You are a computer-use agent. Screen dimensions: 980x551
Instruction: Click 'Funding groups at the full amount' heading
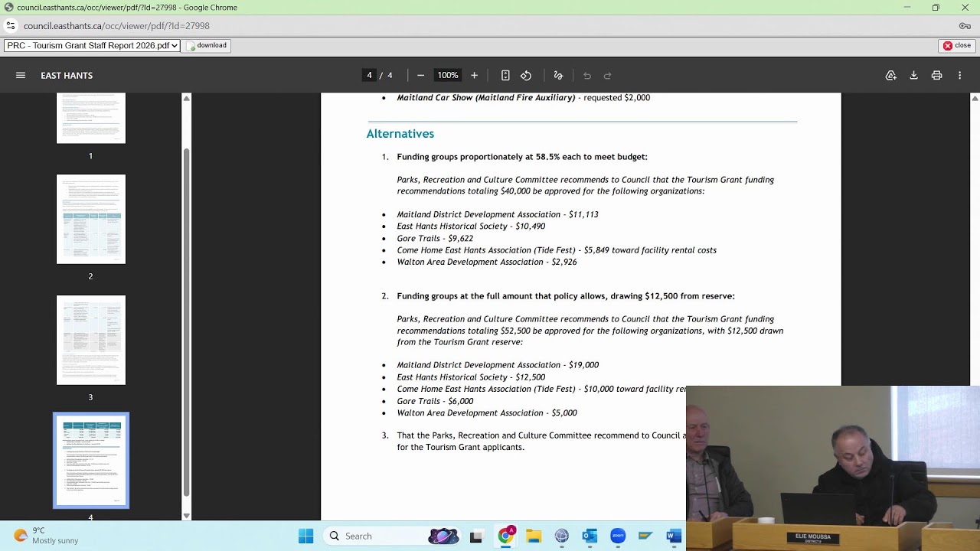[566, 295]
